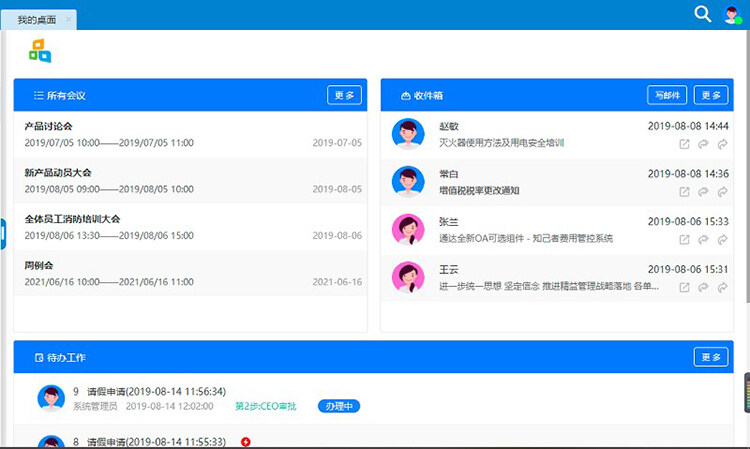Open 赵敏's email in new window icon
The height and width of the screenshot is (449, 750).
pos(684,144)
